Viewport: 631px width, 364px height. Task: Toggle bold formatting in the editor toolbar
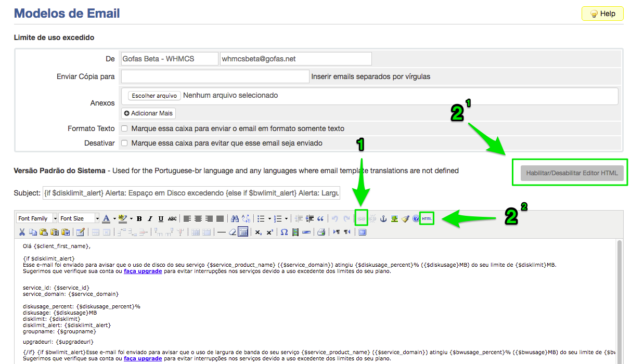point(139,219)
